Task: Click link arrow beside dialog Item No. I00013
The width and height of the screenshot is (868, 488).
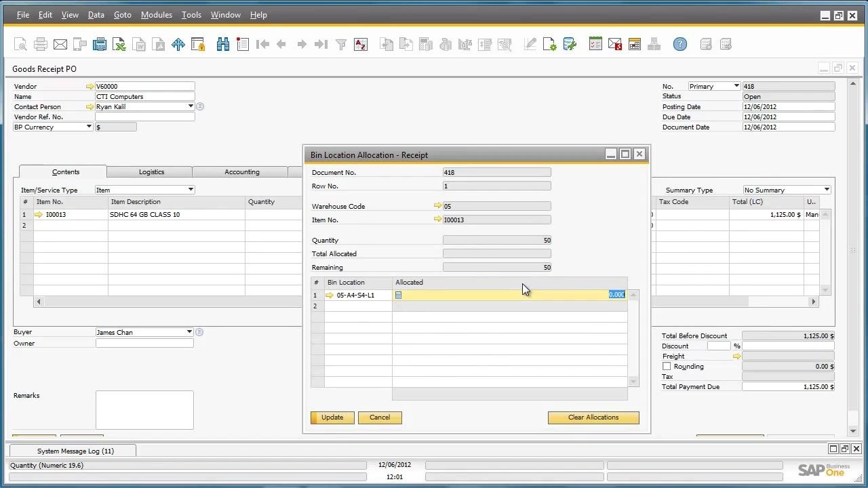Action: [x=437, y=220]
